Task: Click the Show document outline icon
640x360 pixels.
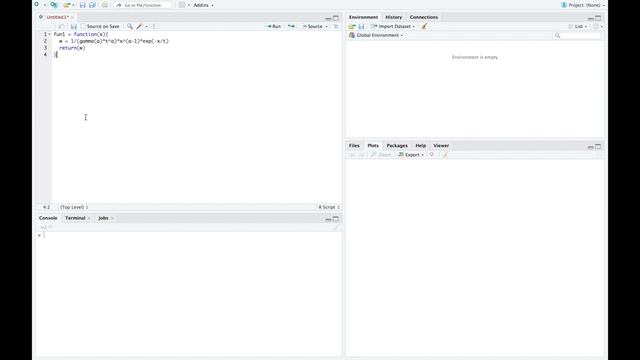Action: click(336, 27)
